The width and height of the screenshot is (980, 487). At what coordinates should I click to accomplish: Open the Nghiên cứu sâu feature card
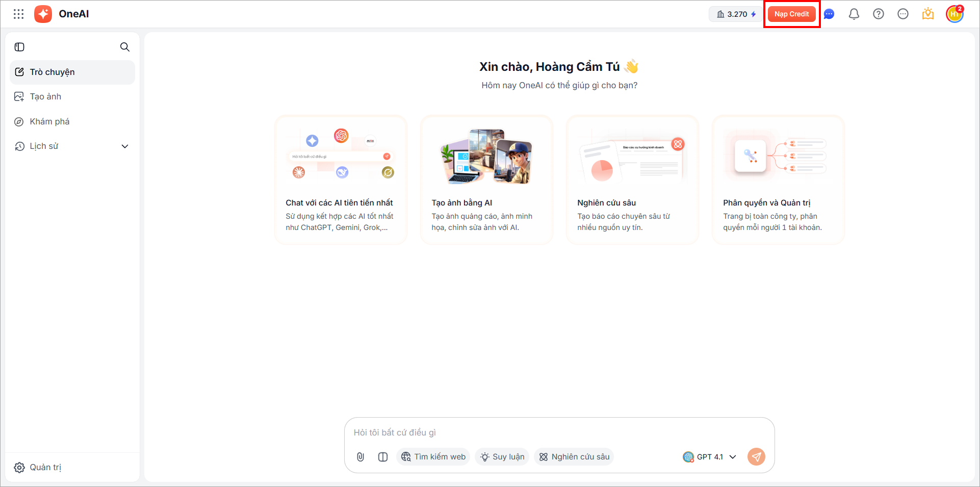(632, 180)
